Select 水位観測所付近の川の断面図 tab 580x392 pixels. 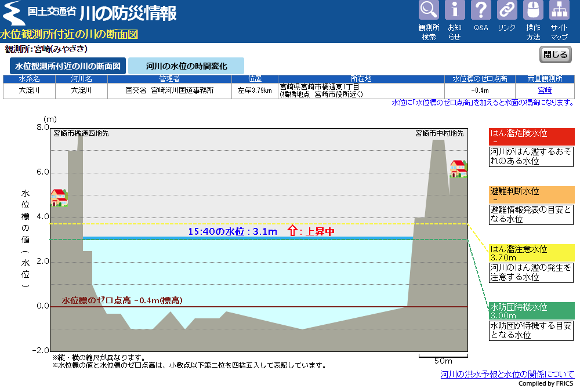coord(67,66)
